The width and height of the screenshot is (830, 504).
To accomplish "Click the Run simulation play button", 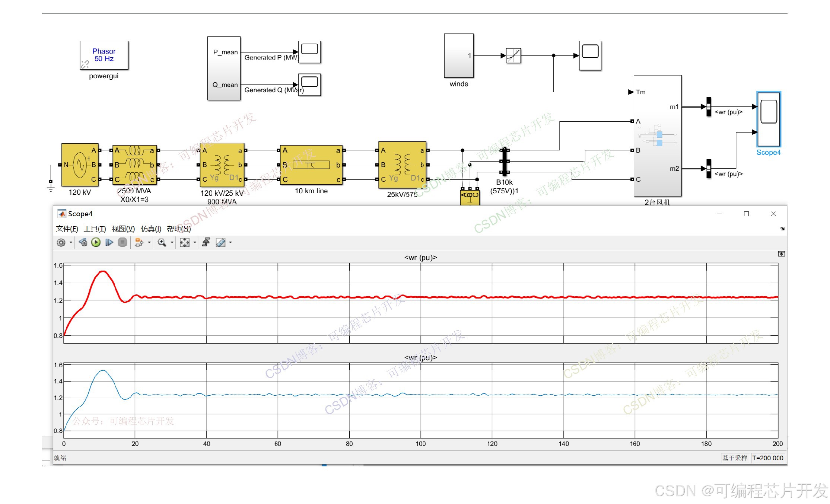I will pos(96,243).
